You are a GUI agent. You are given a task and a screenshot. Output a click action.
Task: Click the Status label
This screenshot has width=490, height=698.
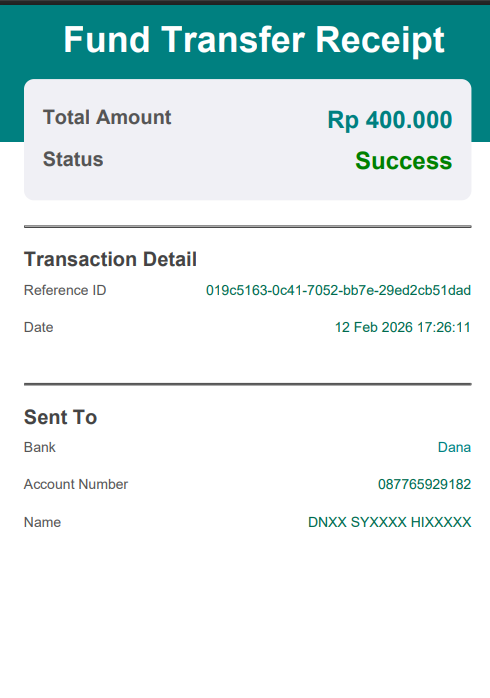pos(73,159)
